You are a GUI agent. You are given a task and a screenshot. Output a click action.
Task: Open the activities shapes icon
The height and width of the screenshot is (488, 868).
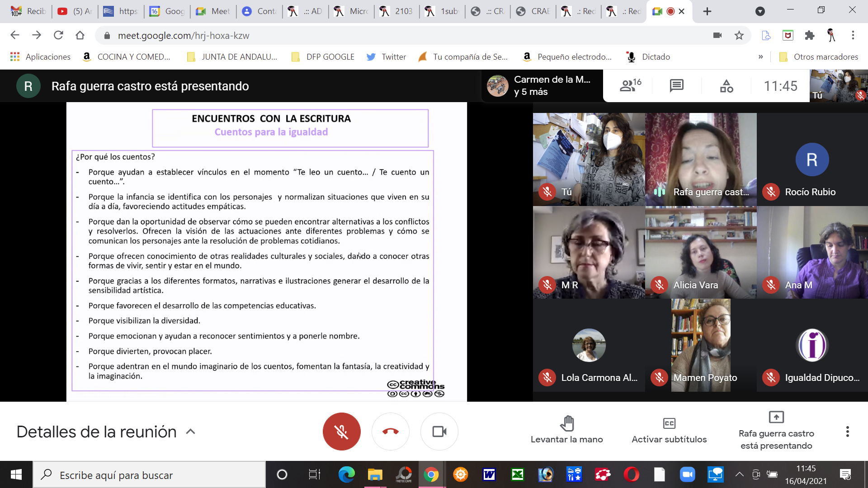[x=726, y=85]
